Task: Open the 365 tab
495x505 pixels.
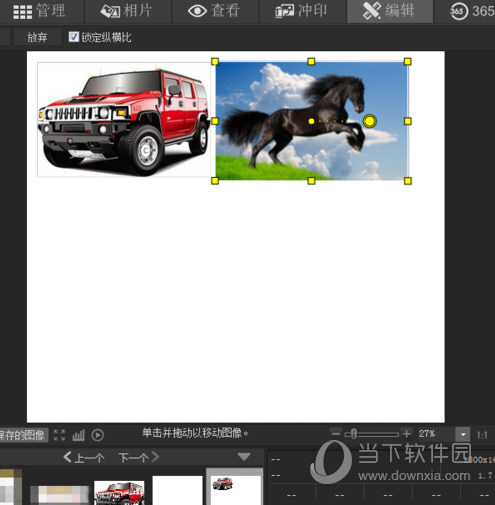Action: click(x=472, y=11)
